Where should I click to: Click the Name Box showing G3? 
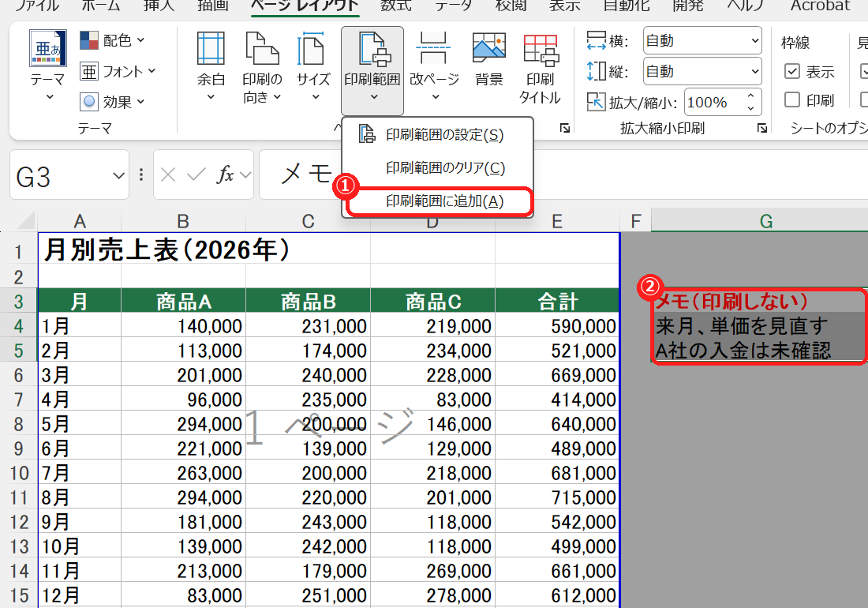pos(69,175)
